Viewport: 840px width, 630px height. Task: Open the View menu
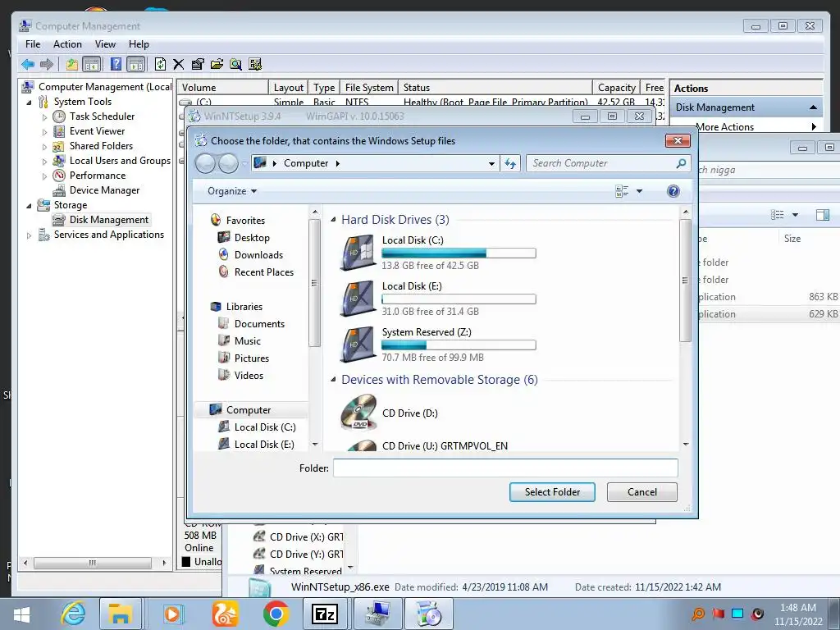point(105,44)
